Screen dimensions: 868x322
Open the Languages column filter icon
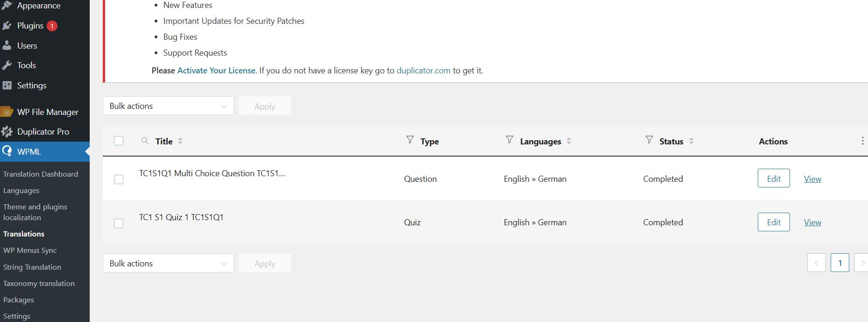(x=509, y=140)
